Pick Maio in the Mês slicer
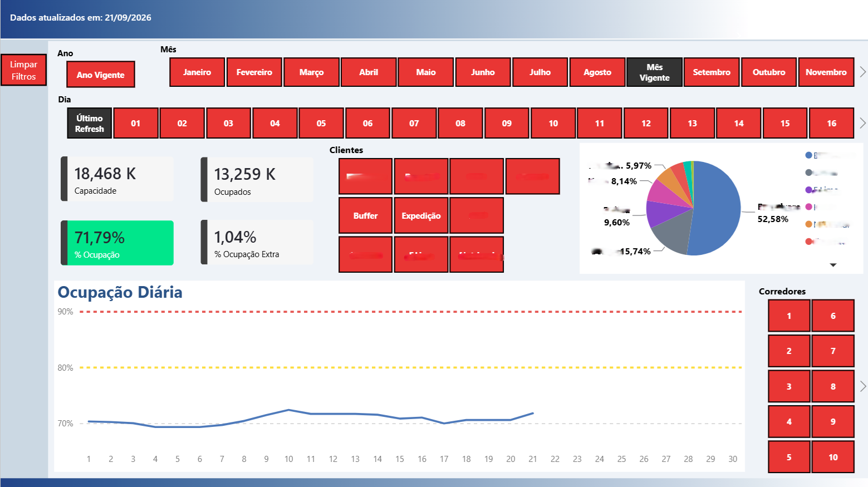The width and height of the screenshot is (868, 487). tap(426, 72)
